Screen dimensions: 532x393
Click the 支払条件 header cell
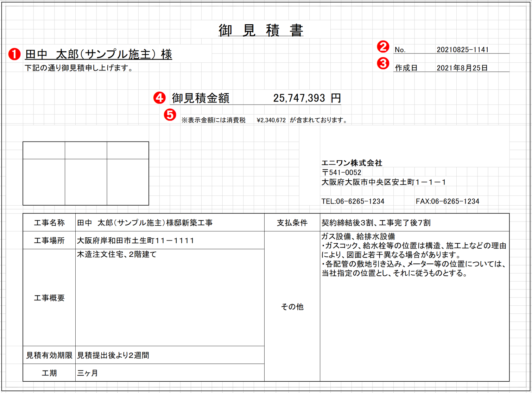click(x=292, y=222)
